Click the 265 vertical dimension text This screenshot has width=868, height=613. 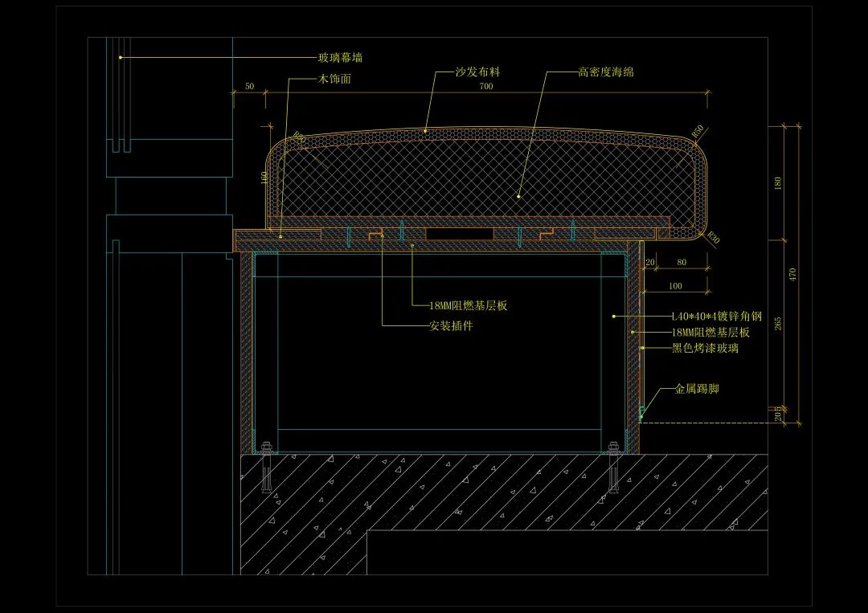tap(777, 322)
